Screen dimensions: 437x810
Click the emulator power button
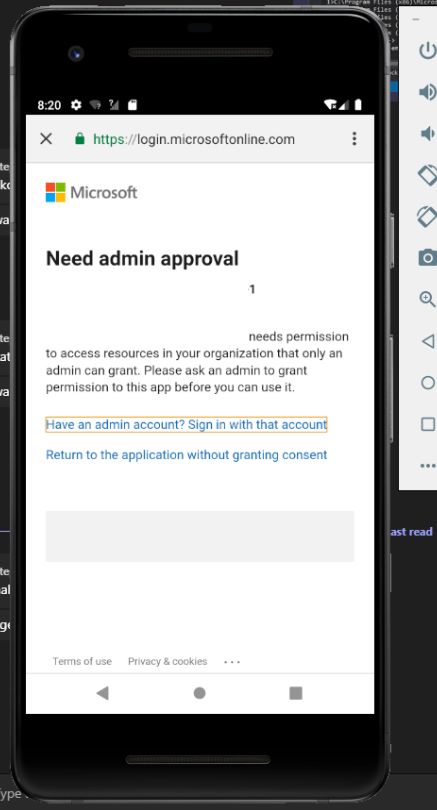(428, 51)
